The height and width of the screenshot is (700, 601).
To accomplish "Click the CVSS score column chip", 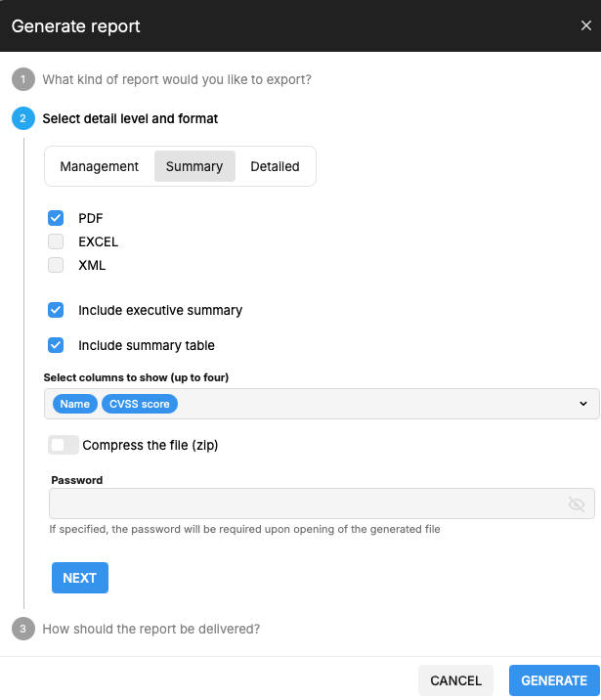I will pyautogui.click(x=140, y=404).
